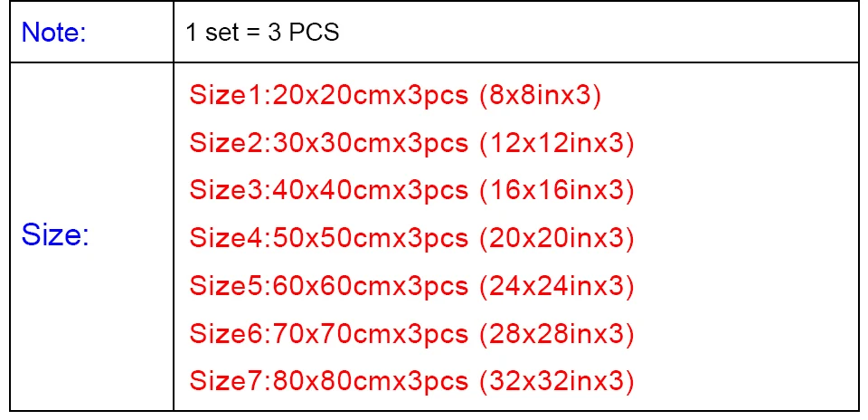Select the Size5 60x60cm line
Image resolution: width=868 pixels, height=420 pixels.
pos(412,285)
